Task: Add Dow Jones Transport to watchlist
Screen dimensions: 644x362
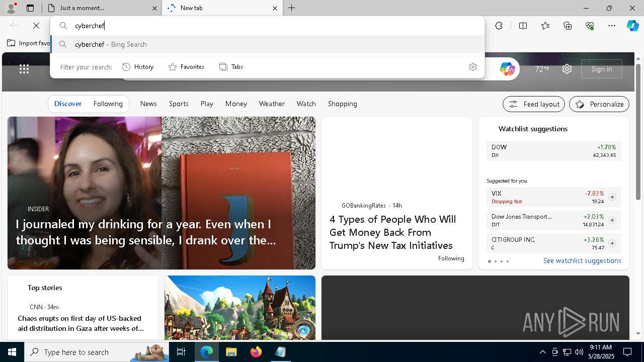Action: (x=612, y=220)
